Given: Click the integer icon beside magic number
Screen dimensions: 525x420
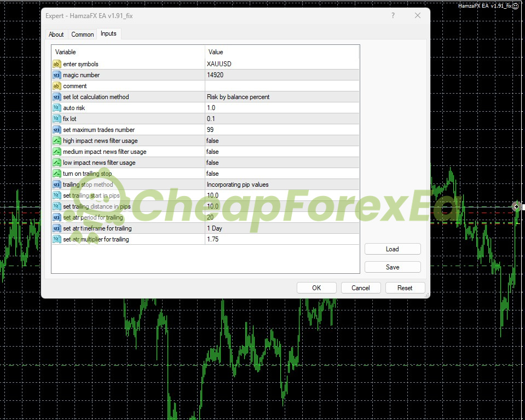Looking at the screenshot, I should pyautogui.click(x=56, y=75).
